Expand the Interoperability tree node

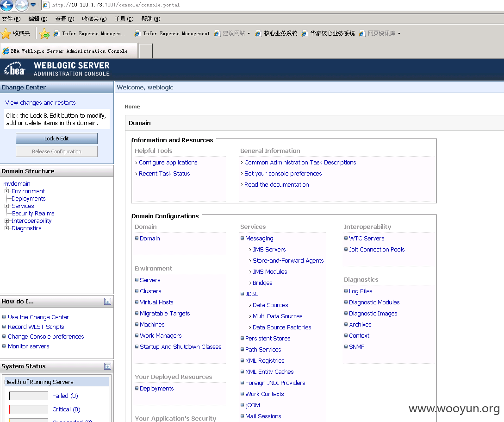coord(6,220)
